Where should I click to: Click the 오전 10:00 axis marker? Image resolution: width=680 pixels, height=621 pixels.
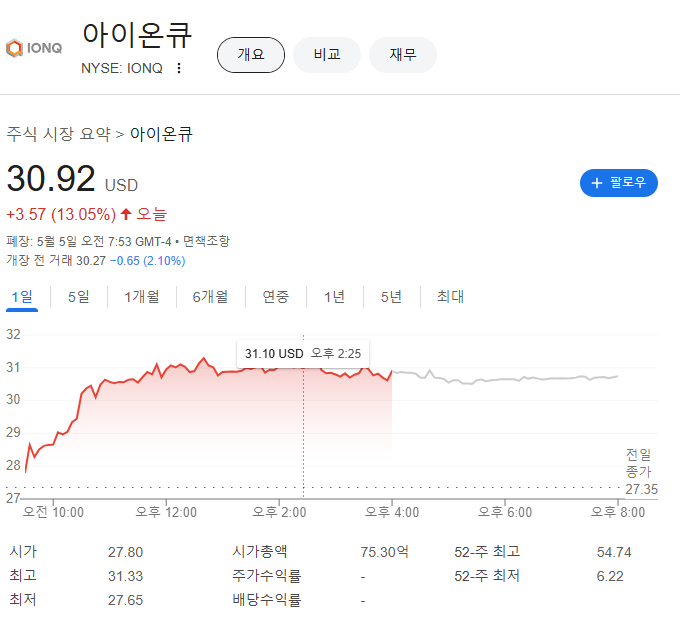(x=53, y=512)
